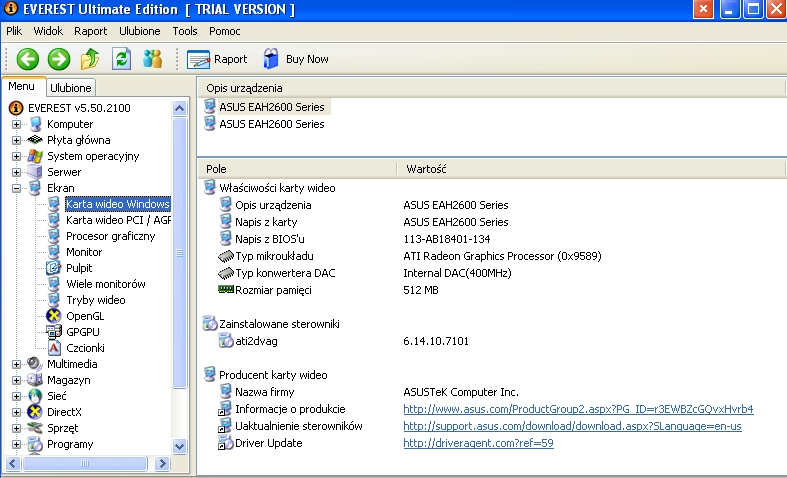
Task: Click the Sieć network globe icon
Action: point(35,396)
